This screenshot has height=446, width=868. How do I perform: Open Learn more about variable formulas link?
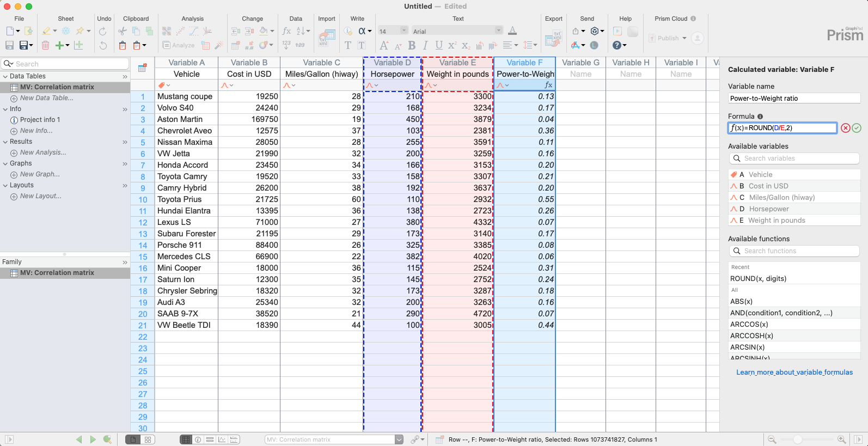pos(794,372)
